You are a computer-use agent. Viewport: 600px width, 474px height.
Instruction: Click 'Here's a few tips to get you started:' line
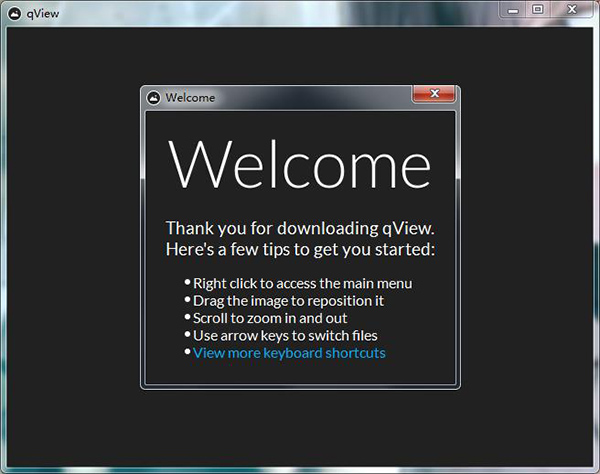[300, 249]
